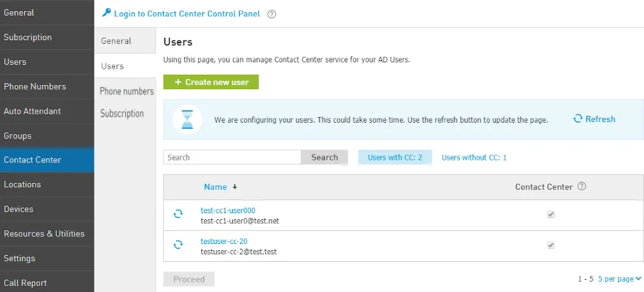
Task: Open Groups in the left sidebar
Action: click(x=47, y=136)
